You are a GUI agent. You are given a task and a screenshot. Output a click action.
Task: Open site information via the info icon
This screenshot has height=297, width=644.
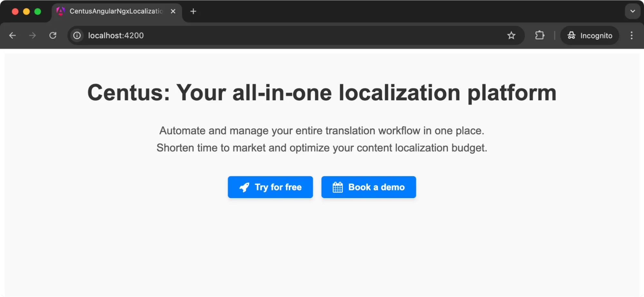(76, 35)
